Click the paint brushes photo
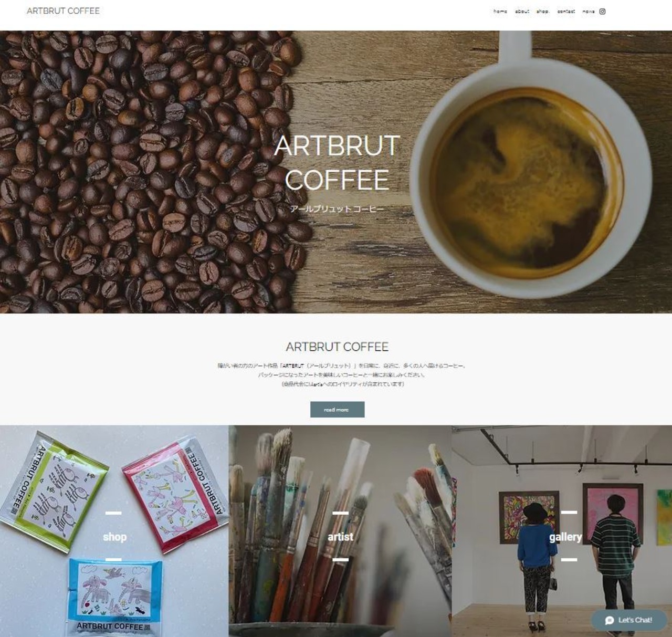The width and height of the screenshot is (672, 637). [340, 531]
